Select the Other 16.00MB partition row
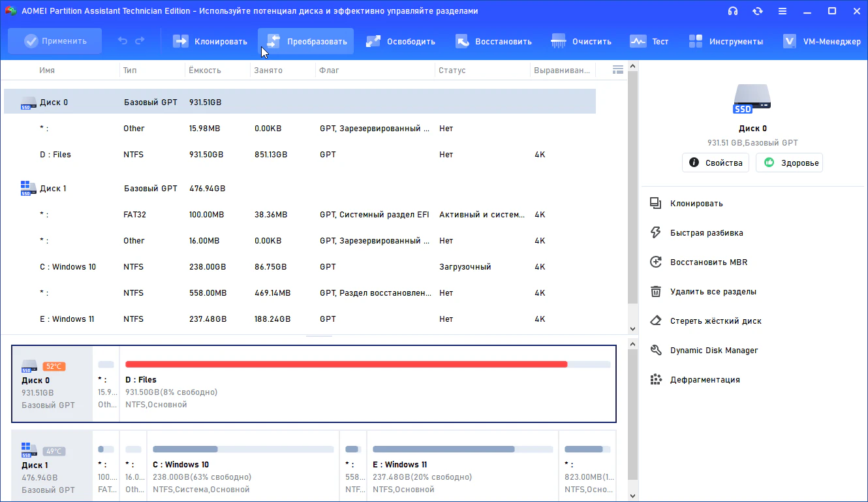 tap(300, 241)
